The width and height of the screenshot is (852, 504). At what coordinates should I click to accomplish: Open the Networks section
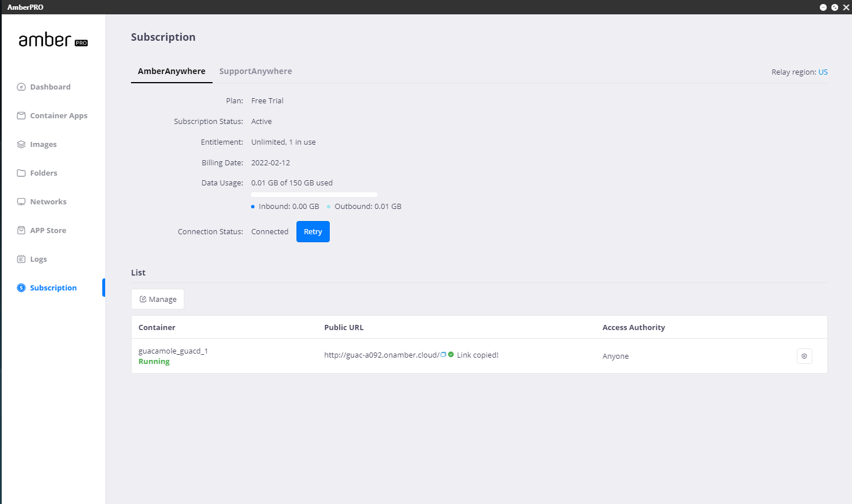point(48,202)
